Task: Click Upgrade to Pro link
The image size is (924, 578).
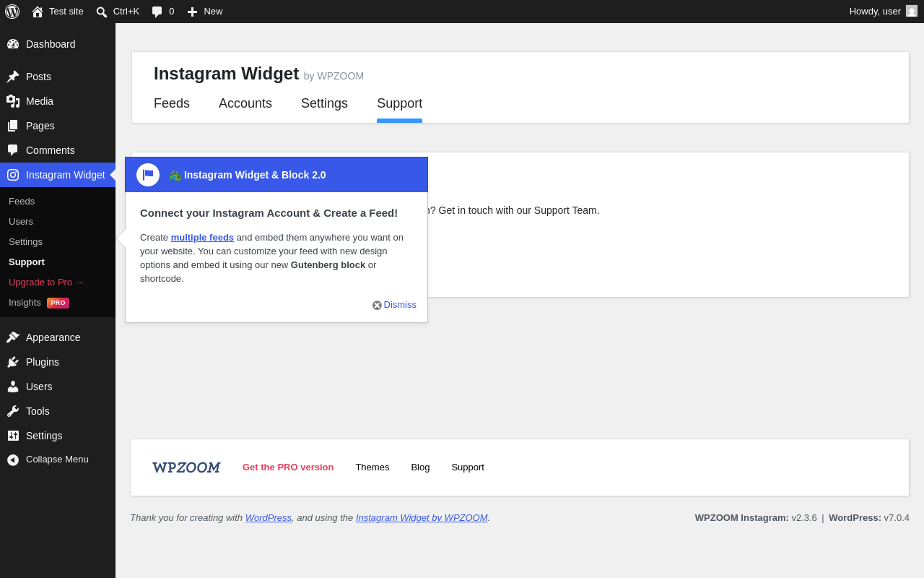Action: [x=46, y=282]
